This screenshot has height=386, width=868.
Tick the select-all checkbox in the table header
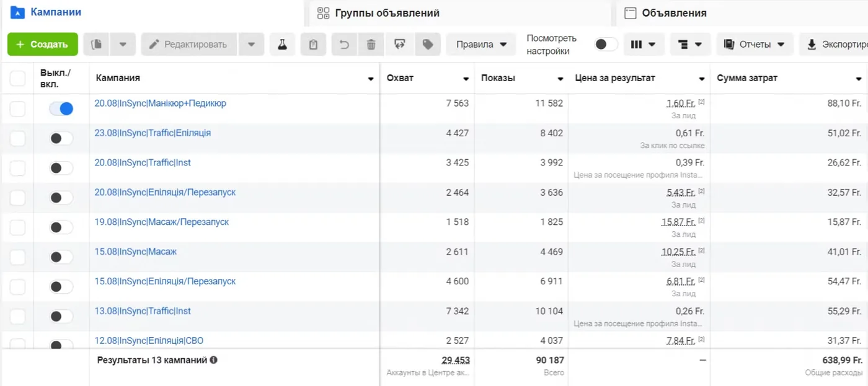17,78
